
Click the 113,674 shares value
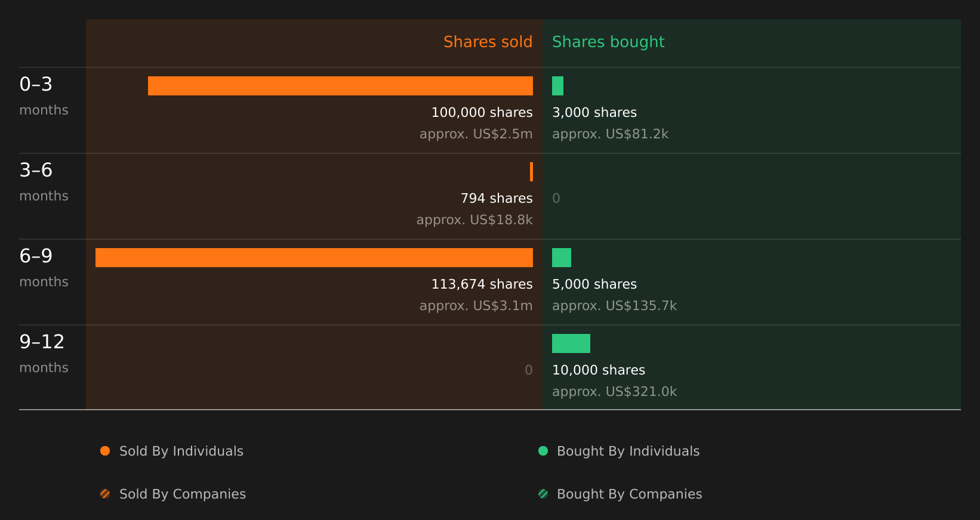coord(482,284)
